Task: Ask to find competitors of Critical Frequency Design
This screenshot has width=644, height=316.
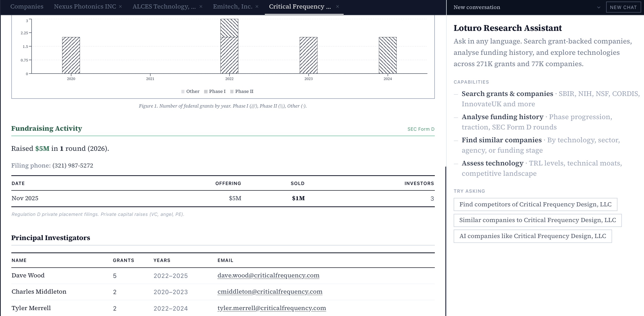Action: point(535,204)
